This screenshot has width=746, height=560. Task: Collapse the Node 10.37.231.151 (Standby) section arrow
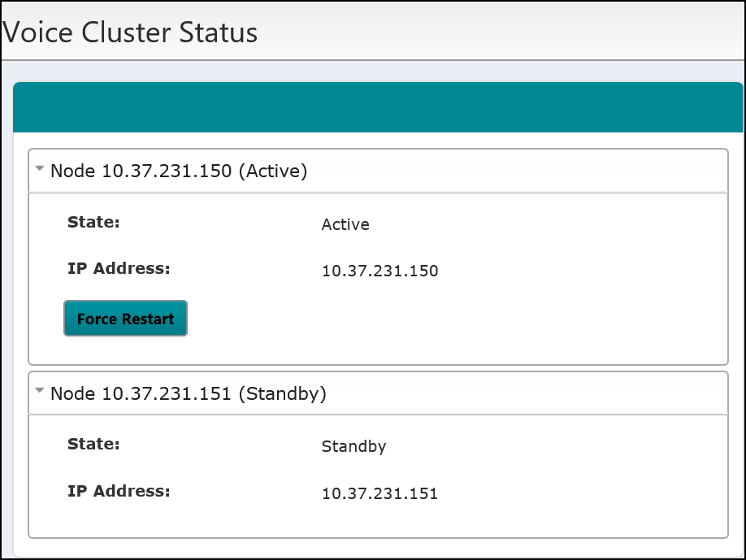click(x=40, y=391)
